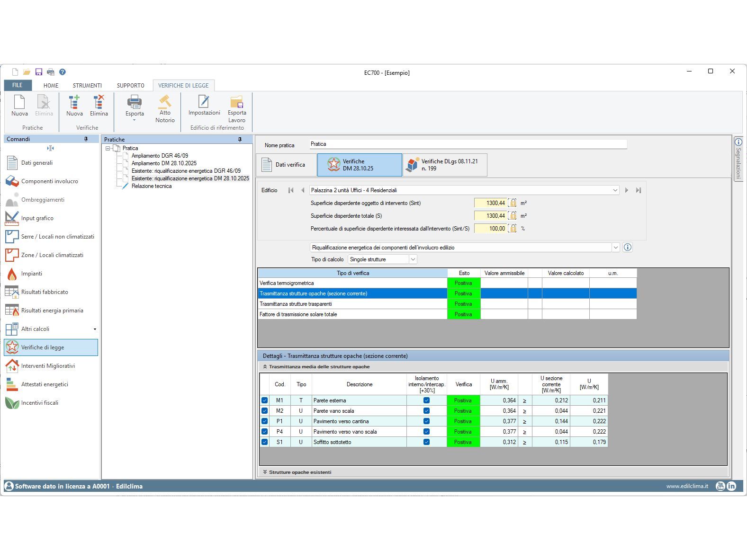
Task: Click Elimina in the Verifiche ribbon group
Action: coord(99,106)
